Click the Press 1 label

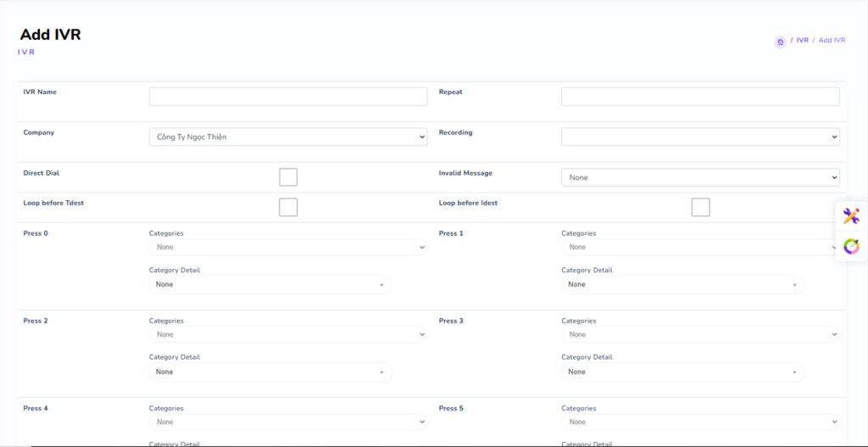(x=451, y=233)
